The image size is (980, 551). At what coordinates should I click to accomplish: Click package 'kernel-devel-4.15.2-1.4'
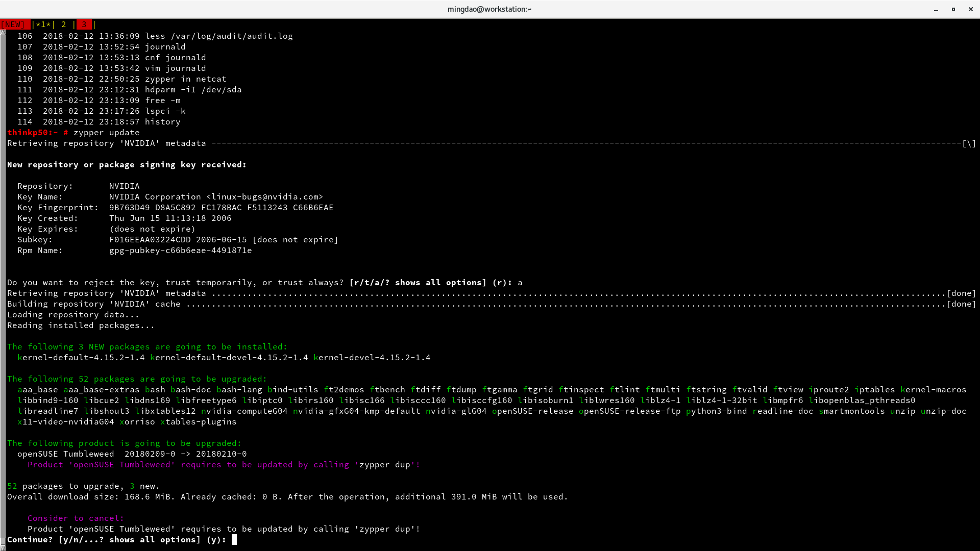(372, 358)
